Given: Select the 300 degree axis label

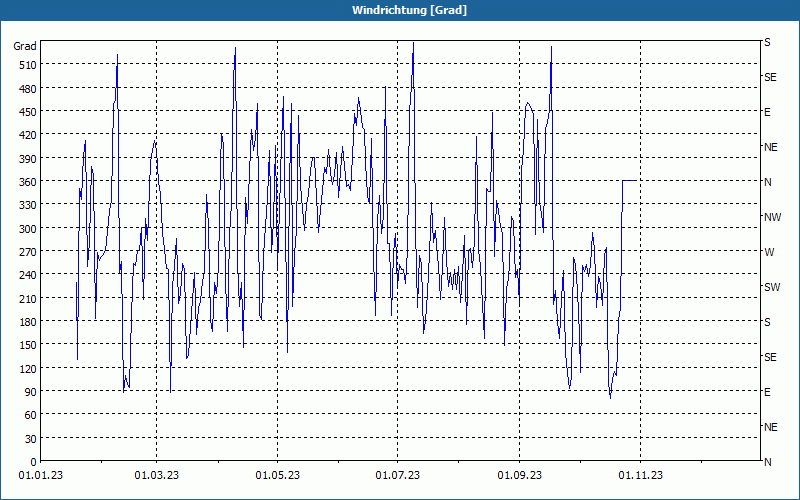Looking at the screenshot, I should point(28,229).
